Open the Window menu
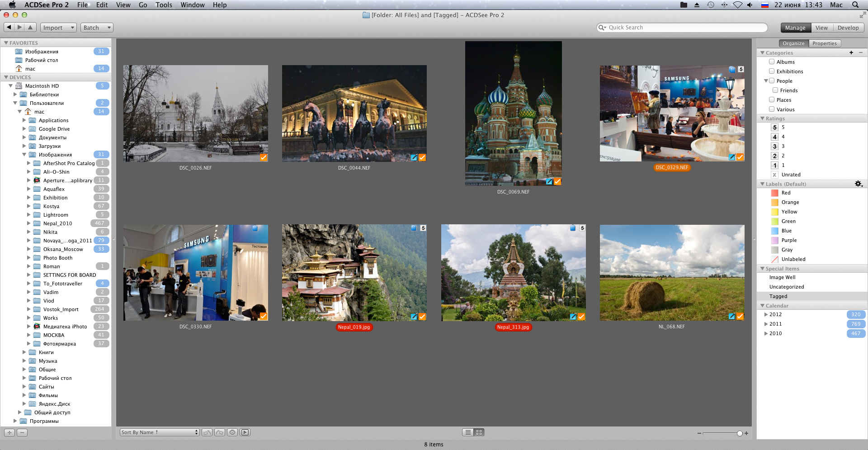868x450 pixels. click(x=193, y=5)
